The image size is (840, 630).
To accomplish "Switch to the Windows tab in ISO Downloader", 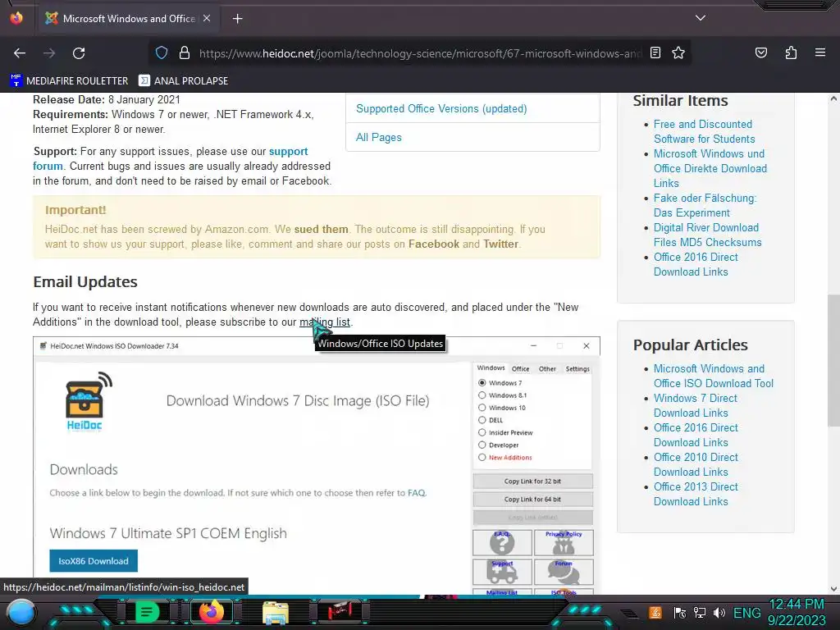I will click(491, 368).
